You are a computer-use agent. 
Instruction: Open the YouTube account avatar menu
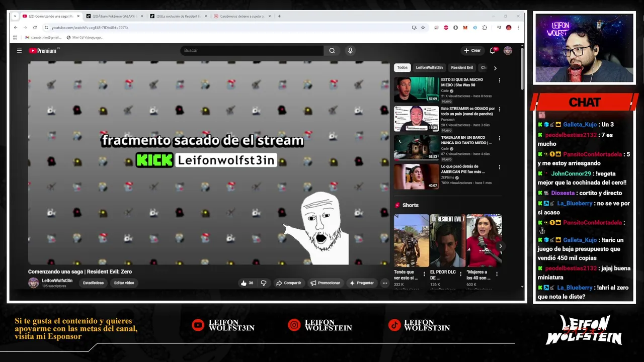[508, 50]
